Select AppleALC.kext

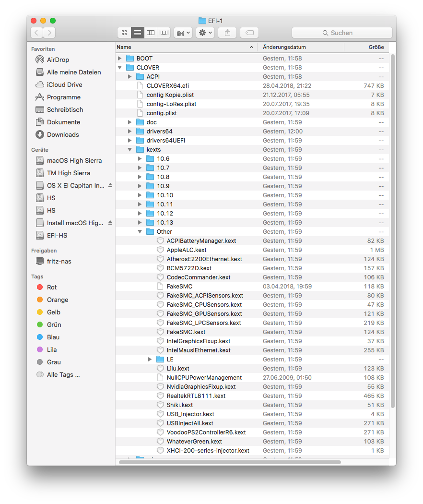(252, 250)
